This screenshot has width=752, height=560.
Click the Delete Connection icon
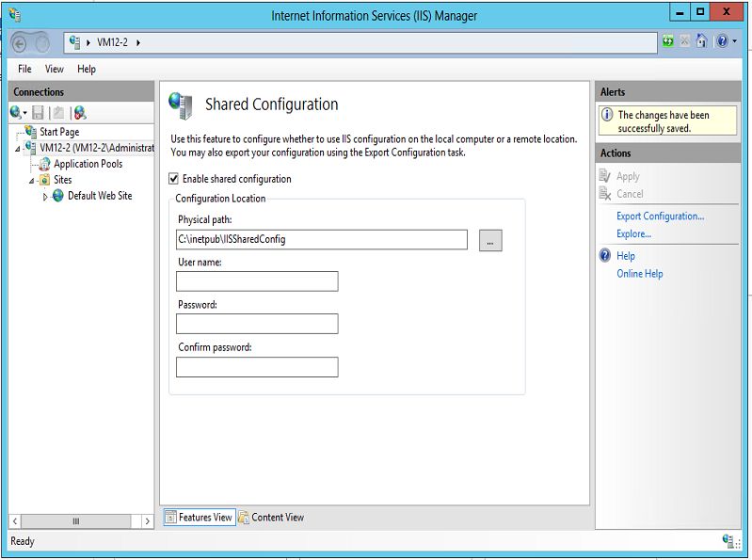(80, 113)
